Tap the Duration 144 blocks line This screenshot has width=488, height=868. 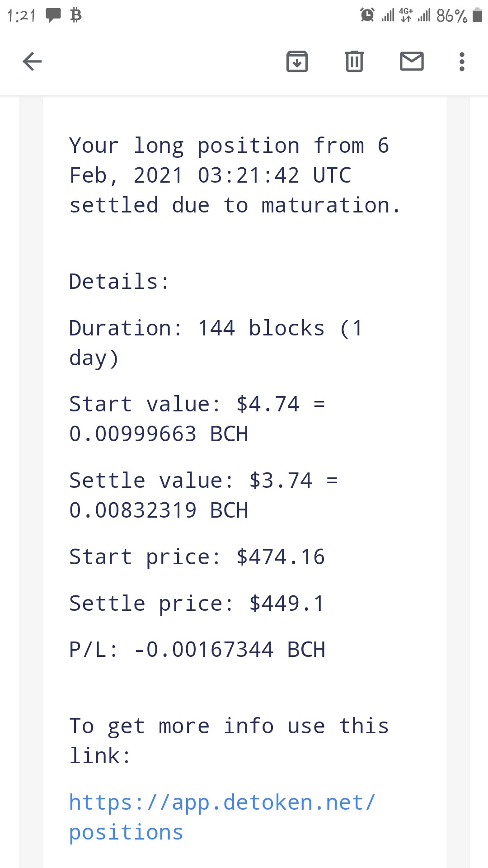point(216,343)
